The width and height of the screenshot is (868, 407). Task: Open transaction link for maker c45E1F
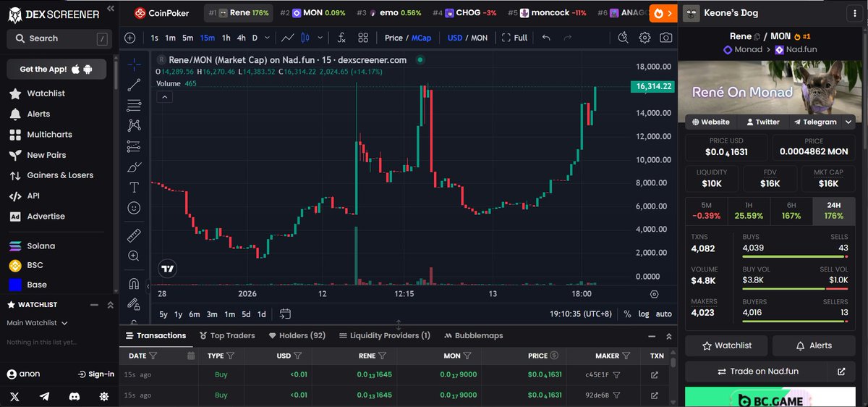[655, 374]
